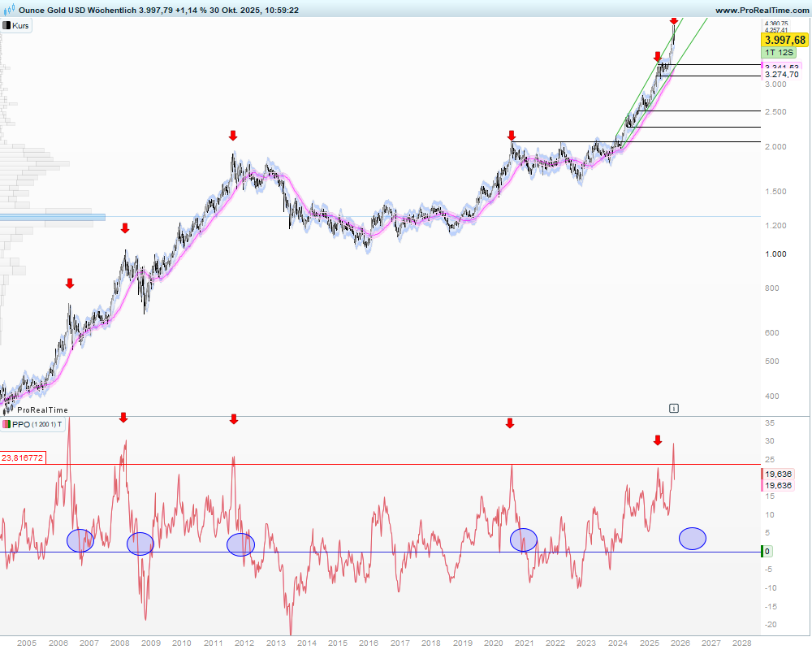Click the yellow 3.997,68 current price tag

(x=784, y=40)
